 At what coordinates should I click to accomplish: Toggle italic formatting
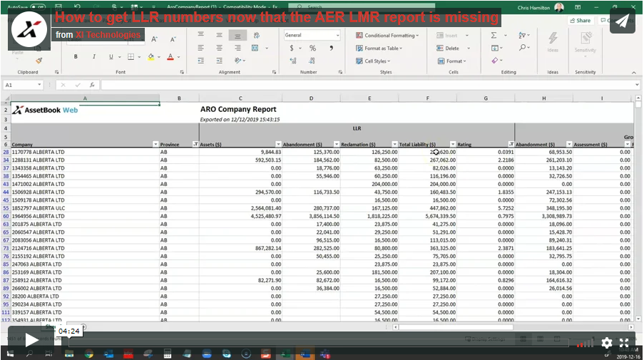pos(93,56)
